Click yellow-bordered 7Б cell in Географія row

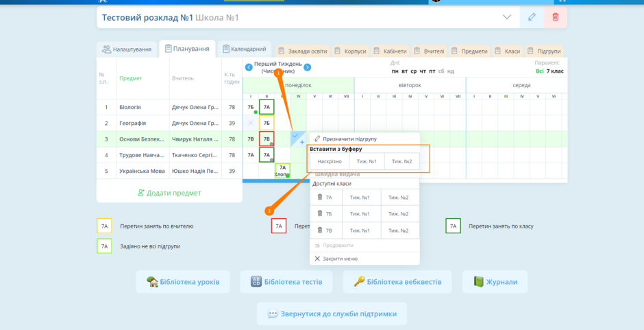coord(267,123)
